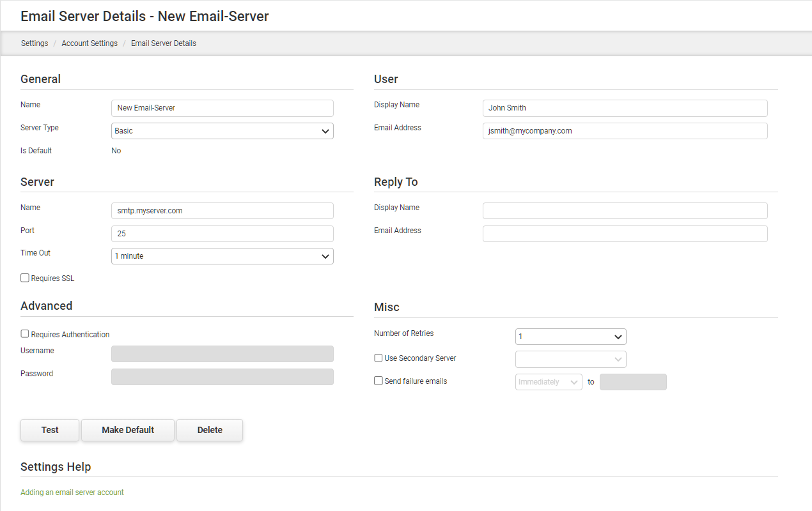This screenshot has width=812, height=511.
Task: Focus the Reply To Email Address field
Action: click(x=625, y=234)
